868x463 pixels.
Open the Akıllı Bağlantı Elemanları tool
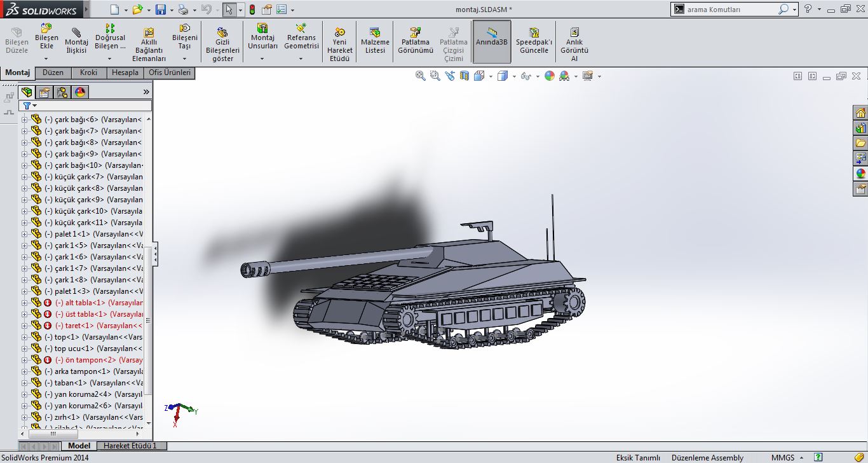click(148, 45)
